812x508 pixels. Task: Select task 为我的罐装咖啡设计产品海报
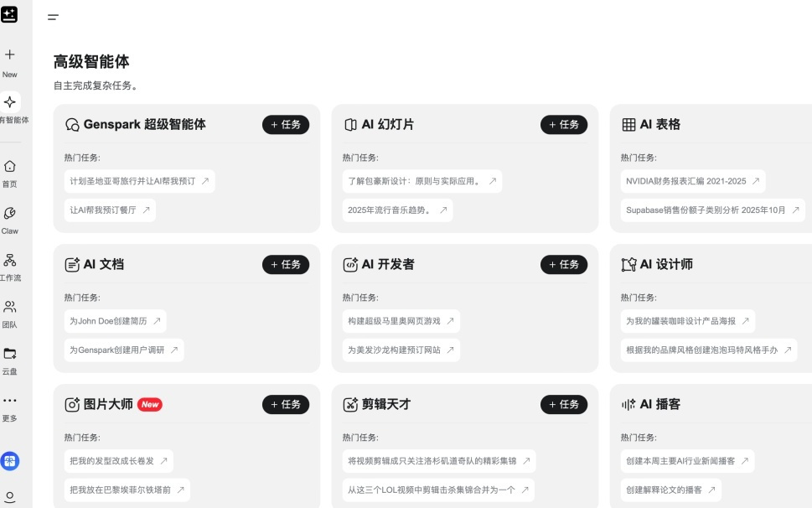[x=688, y=321]
